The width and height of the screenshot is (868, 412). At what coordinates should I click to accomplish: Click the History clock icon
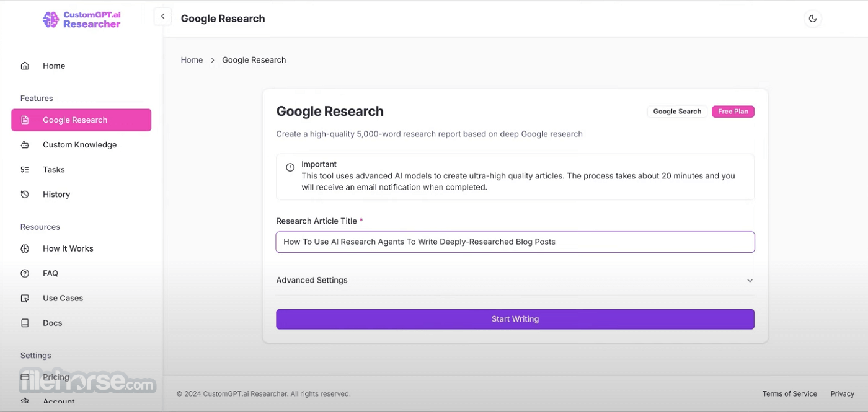tap(25, 195)
